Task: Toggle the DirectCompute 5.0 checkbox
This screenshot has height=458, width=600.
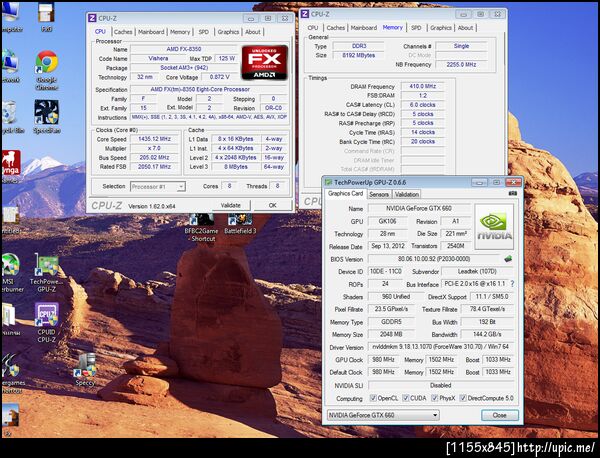Action: (463, 398)
